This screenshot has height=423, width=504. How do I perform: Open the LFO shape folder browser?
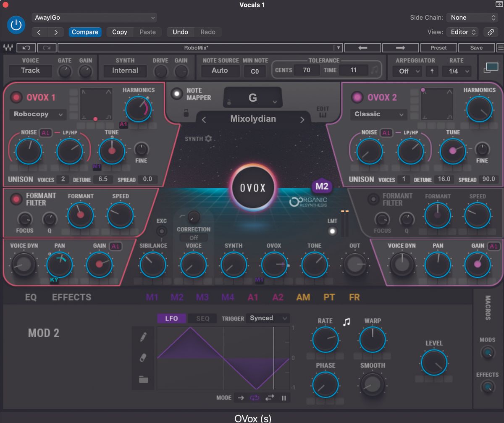pos(143,378)
